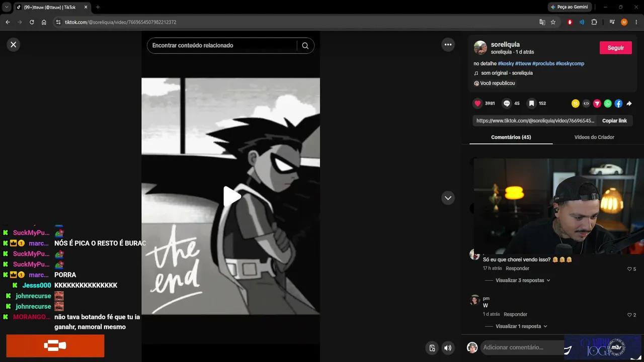Open the #kosky hashtag
The image size is (644, 362).
(506, 64)
